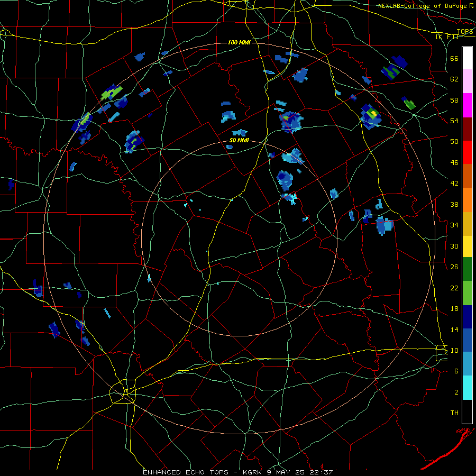Click the magenta 58 kft legend band
Viewport: 476px width, 476px height.
(x=467, y=105)
